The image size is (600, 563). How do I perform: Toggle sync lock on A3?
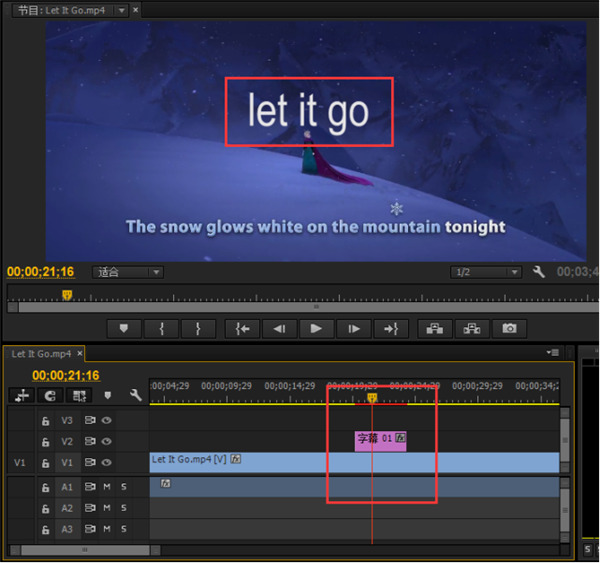tap(90, 529)
